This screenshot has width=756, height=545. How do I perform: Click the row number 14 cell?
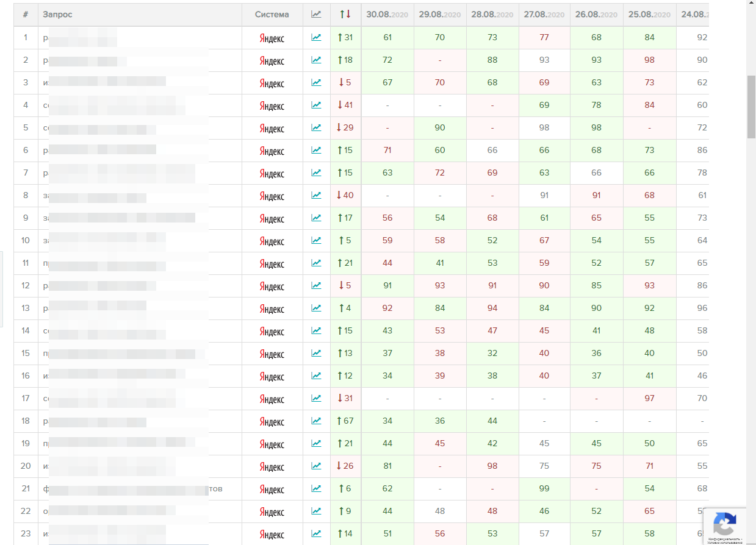(x=26, y=330)
